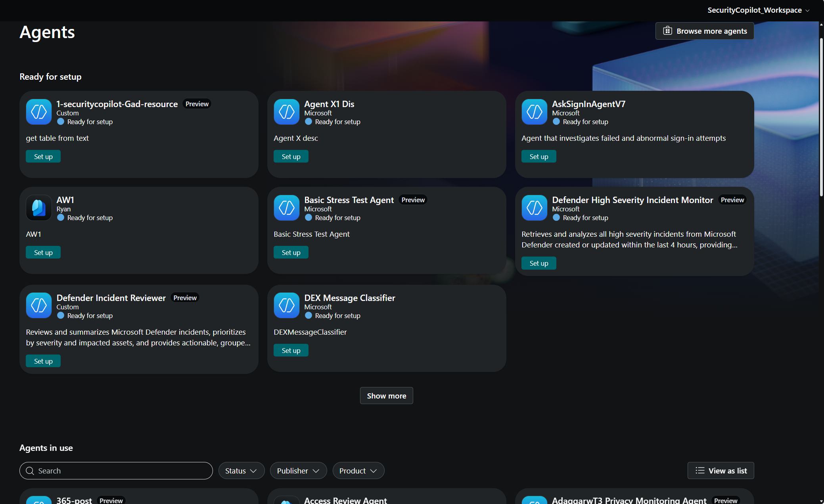This screenshot has height=504, width=824.
Task: Click the AW1 agent logo icon
Action: (x=39, y=208)
